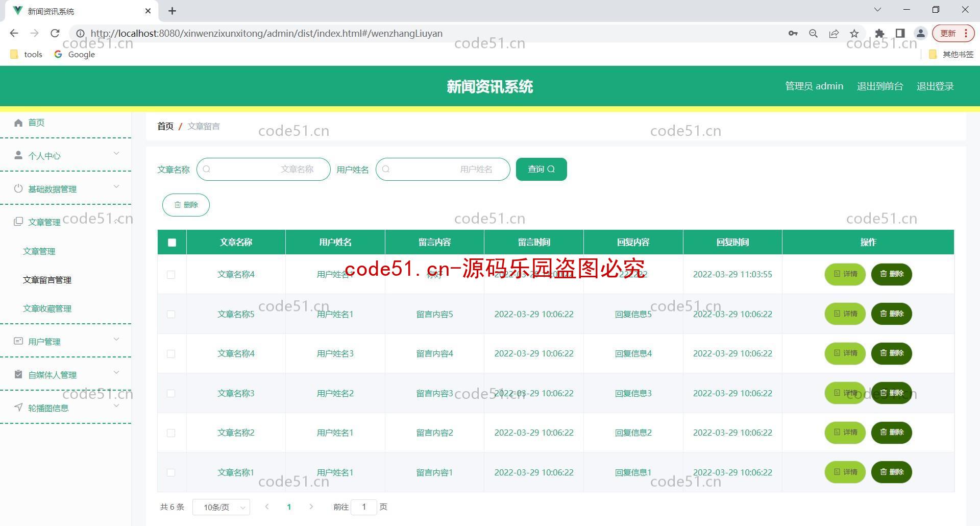This screenshot has width=980, height=526.
Task: Click the home icon in the sidebar
Action: [x=19, y=123]
